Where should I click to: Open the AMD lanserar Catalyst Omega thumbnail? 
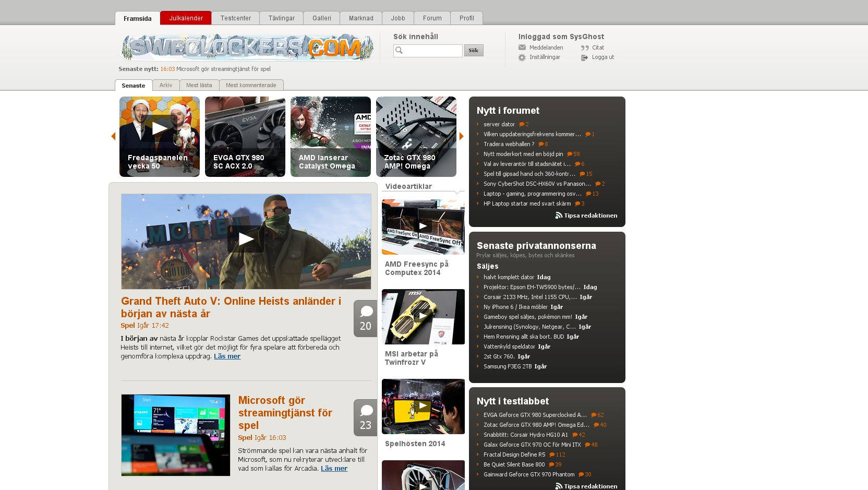tap(331, 137)
